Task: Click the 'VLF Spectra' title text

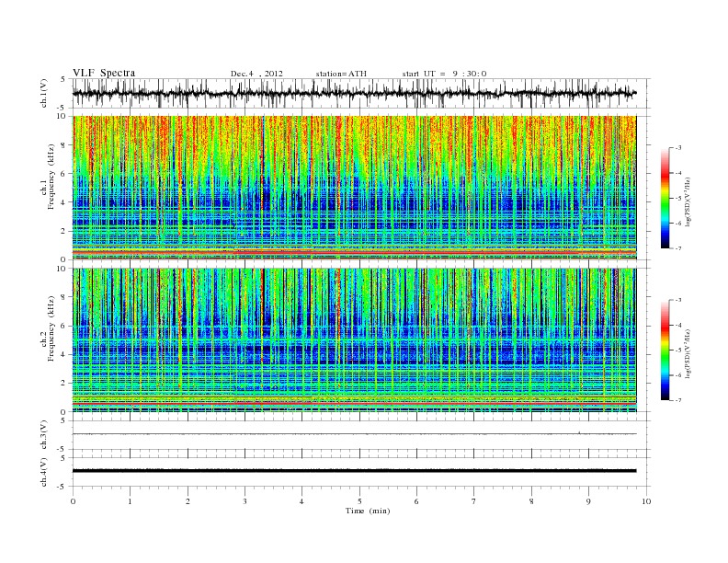Action: 104,73
